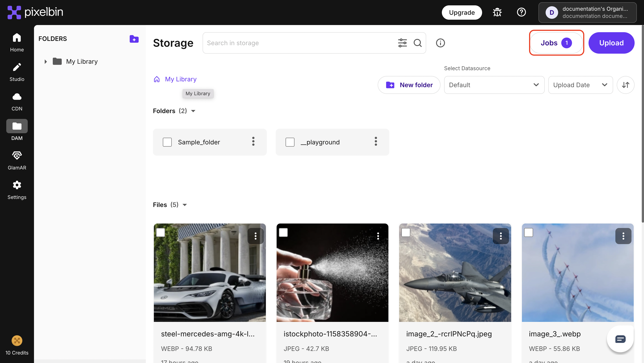Open the fighter jet thumbnail
The width and height of the screenshot is (644, 363).
tap(455, 272)
